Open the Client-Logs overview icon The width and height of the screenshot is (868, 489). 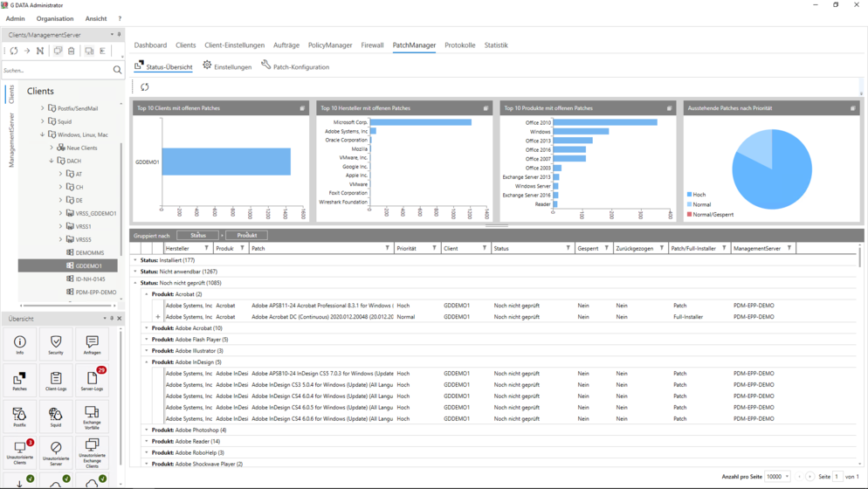[56, 381]
